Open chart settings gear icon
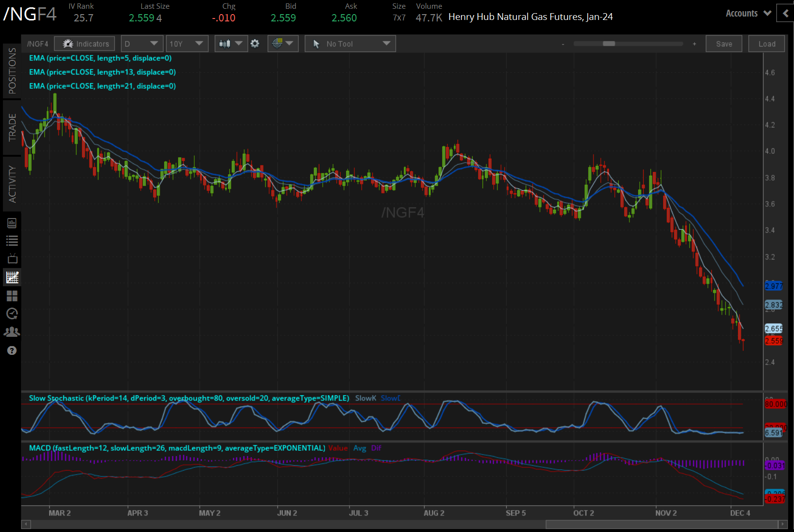 [255, 44]
